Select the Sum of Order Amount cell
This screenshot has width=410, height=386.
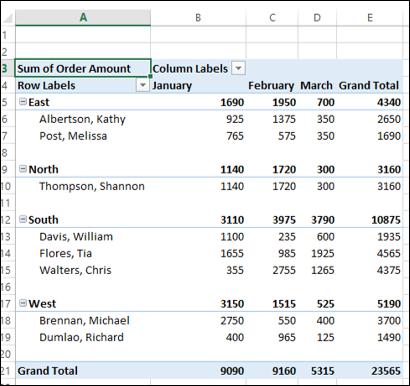click(83, 68)
